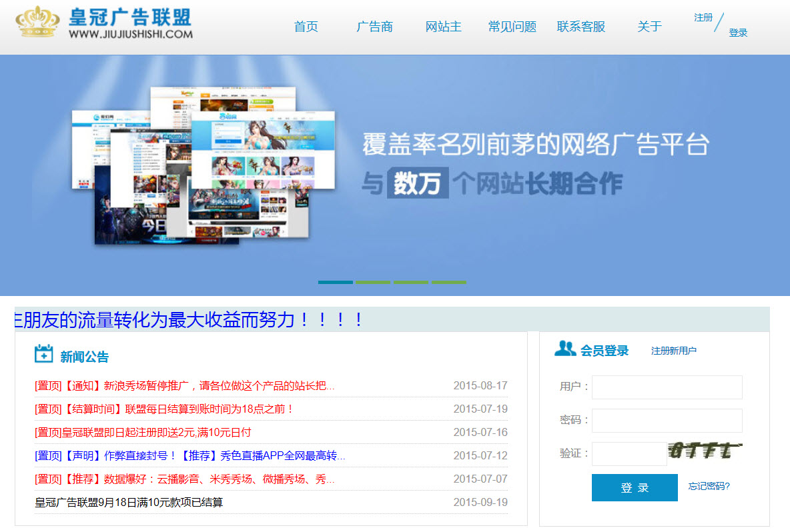Viewport: 790px width, 532px height.
Task: Open the 注册新用户 registration link
Action: pos(674,351)
